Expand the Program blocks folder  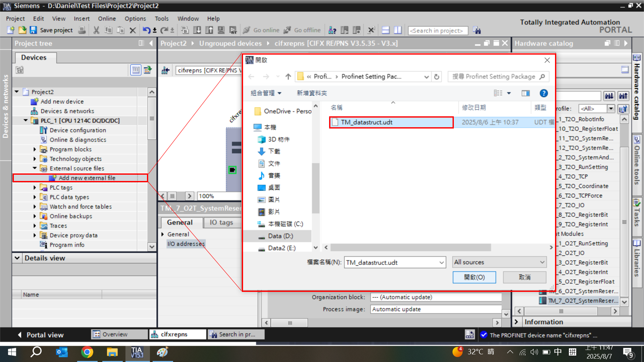[35, 150]
